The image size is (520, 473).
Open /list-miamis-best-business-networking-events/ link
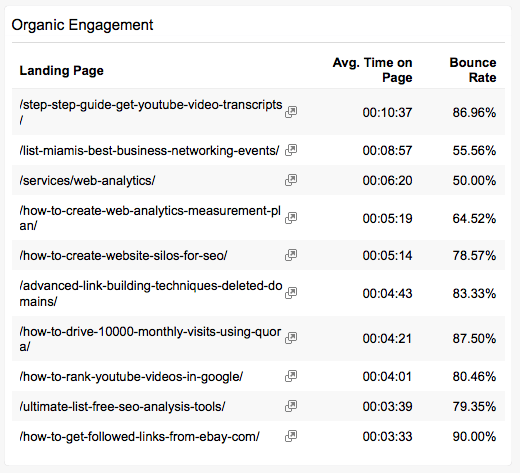click(149, 151)
